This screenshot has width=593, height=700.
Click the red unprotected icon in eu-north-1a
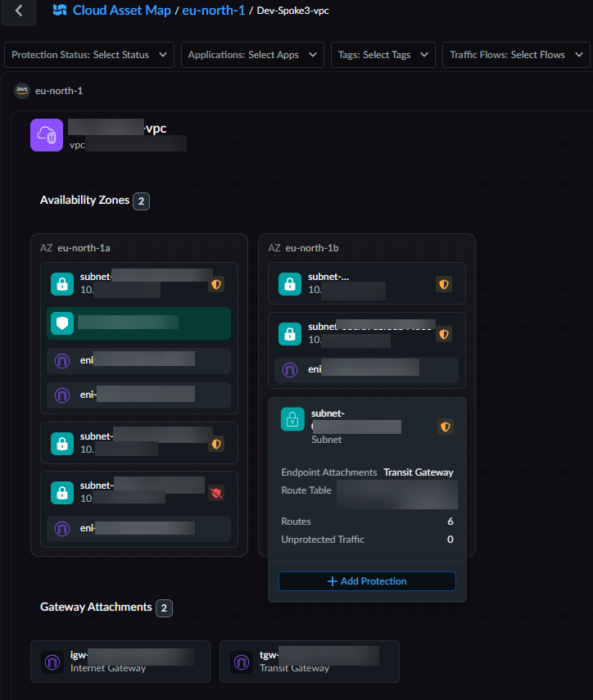coord(216,493)
